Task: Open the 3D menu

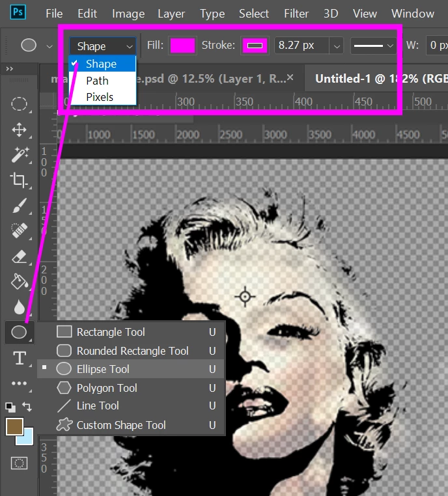Action: 331,14
